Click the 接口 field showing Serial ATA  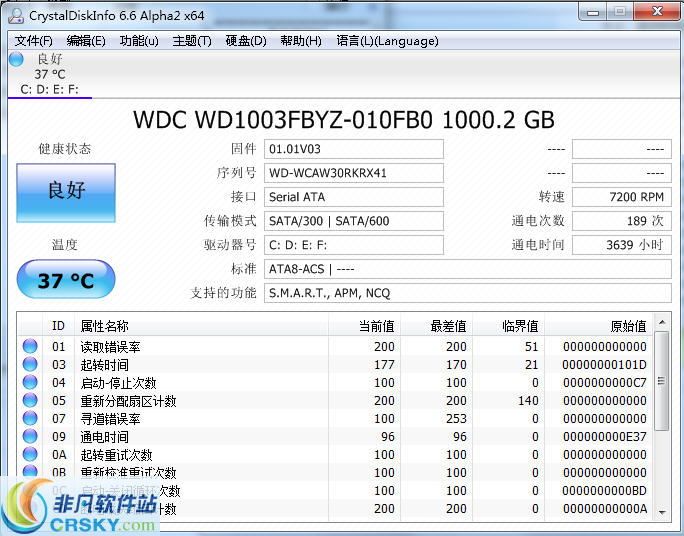click(354, 197)
